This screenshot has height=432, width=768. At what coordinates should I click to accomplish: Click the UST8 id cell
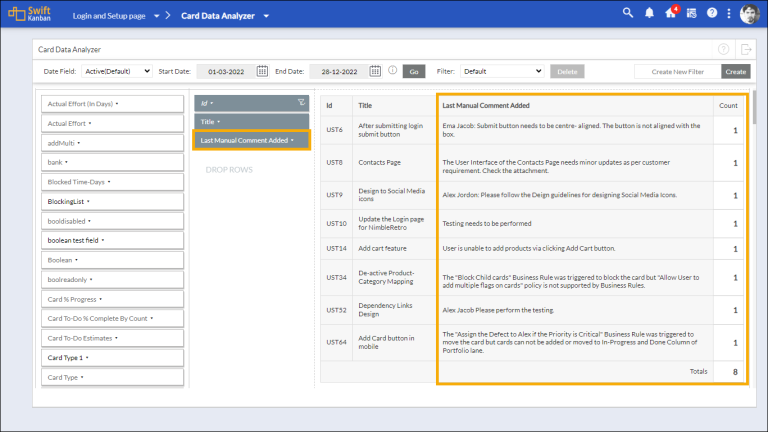[335, 162]
